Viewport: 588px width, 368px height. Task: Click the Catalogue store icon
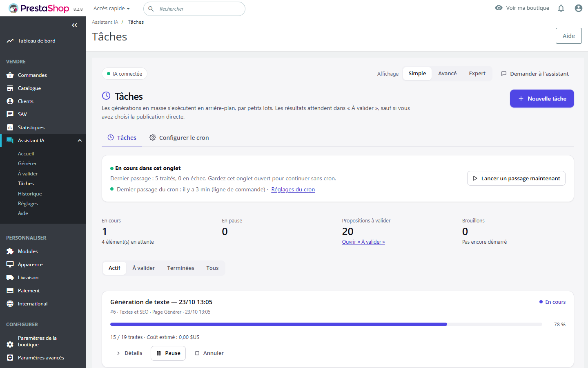click(10, 88)
